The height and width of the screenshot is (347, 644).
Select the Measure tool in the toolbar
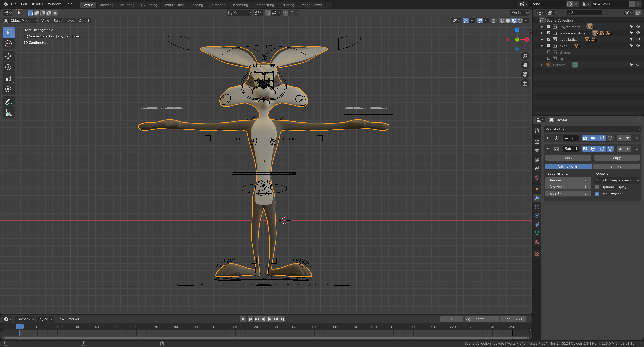(x=8, y=113)
